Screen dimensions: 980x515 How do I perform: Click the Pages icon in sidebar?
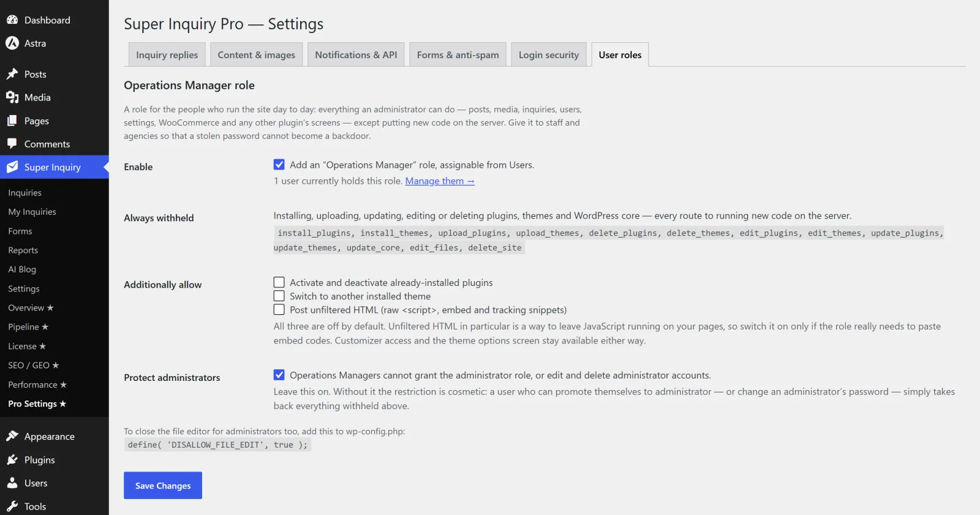point(12,121)
